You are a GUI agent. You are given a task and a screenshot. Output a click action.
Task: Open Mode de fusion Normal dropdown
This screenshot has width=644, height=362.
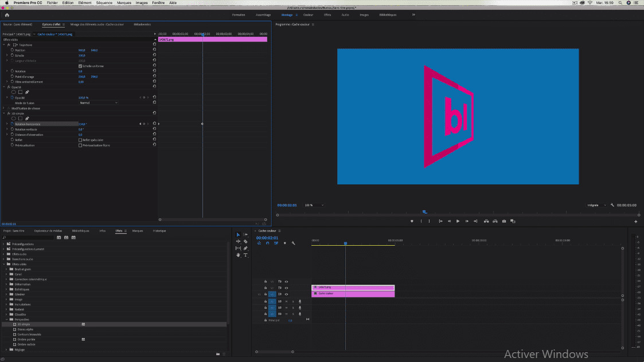coord(99,103)
